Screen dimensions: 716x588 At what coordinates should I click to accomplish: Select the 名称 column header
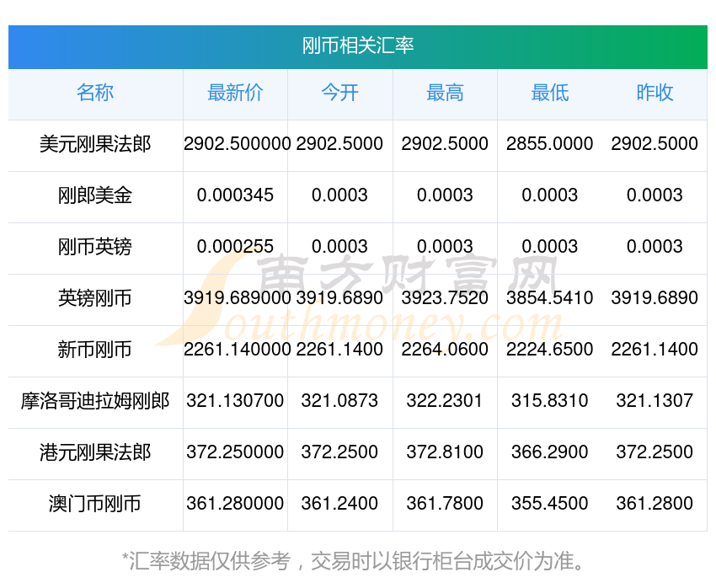(95, 93)
